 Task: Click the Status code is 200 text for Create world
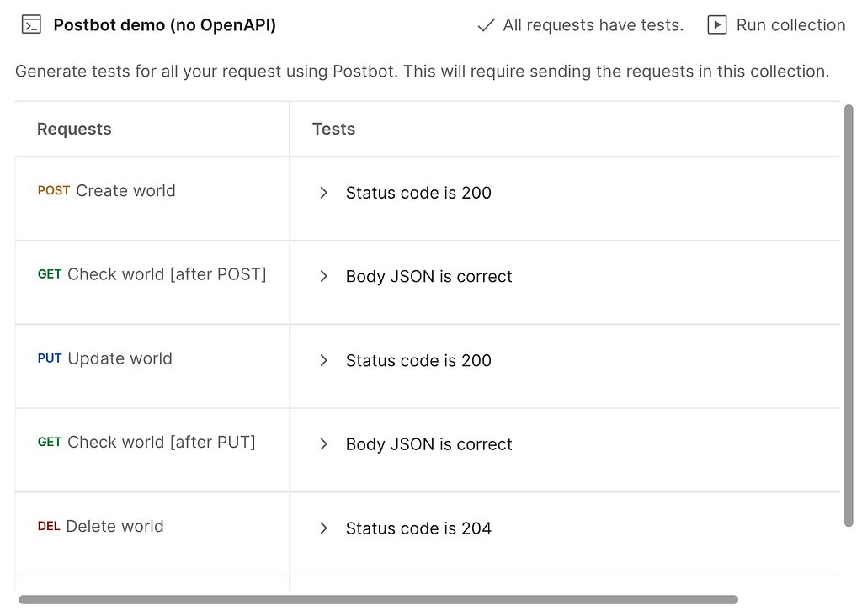point(418,193)
